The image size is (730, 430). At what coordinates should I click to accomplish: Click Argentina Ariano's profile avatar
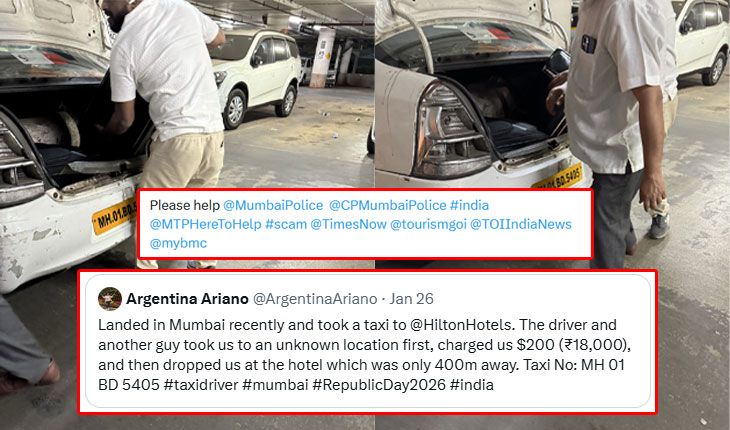pyautogui.click(x=110, y=299)
